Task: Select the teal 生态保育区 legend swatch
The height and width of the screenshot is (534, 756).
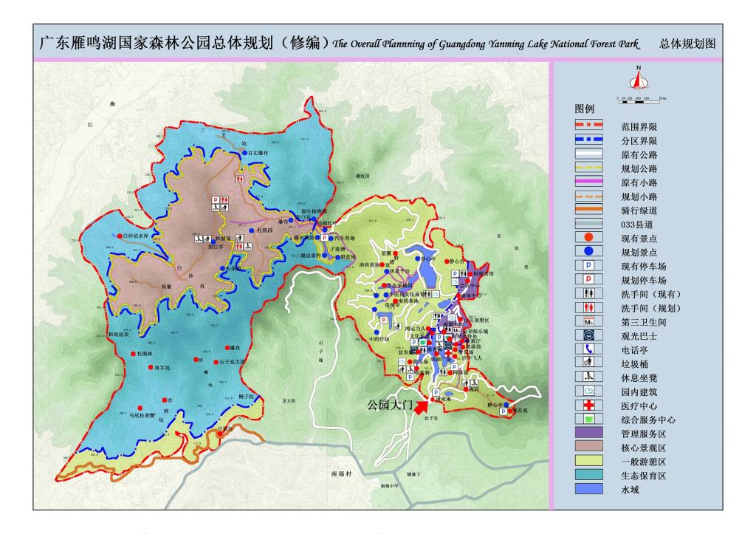Action: coord(588,475)
